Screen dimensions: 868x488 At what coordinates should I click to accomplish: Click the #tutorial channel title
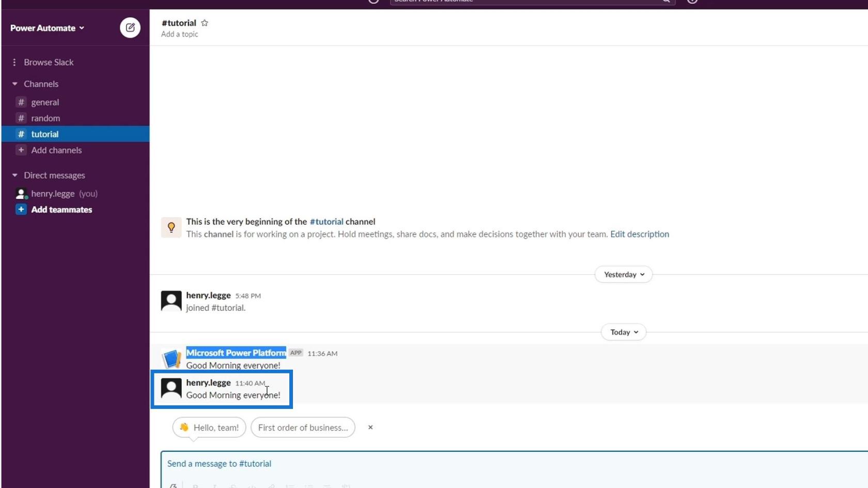coord(179,23)
